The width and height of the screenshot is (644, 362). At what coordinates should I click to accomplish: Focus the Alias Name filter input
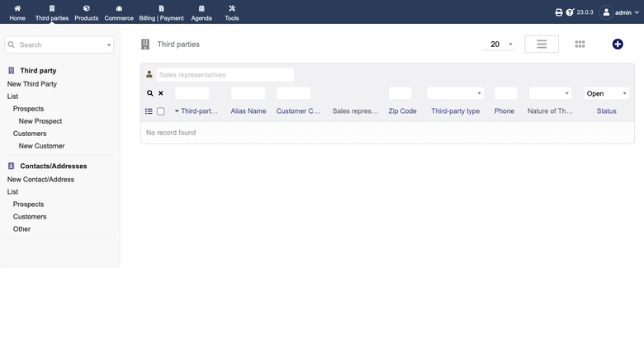coord(248,93)
